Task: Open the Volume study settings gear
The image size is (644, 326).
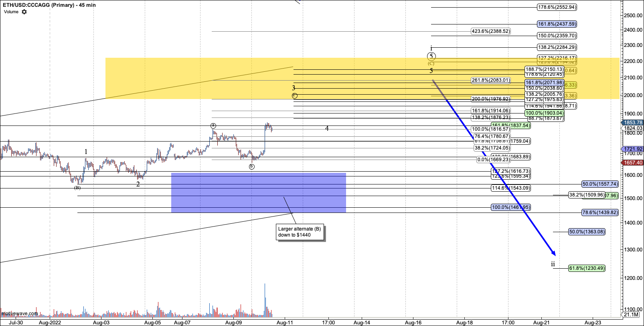Action: (24, 12)
